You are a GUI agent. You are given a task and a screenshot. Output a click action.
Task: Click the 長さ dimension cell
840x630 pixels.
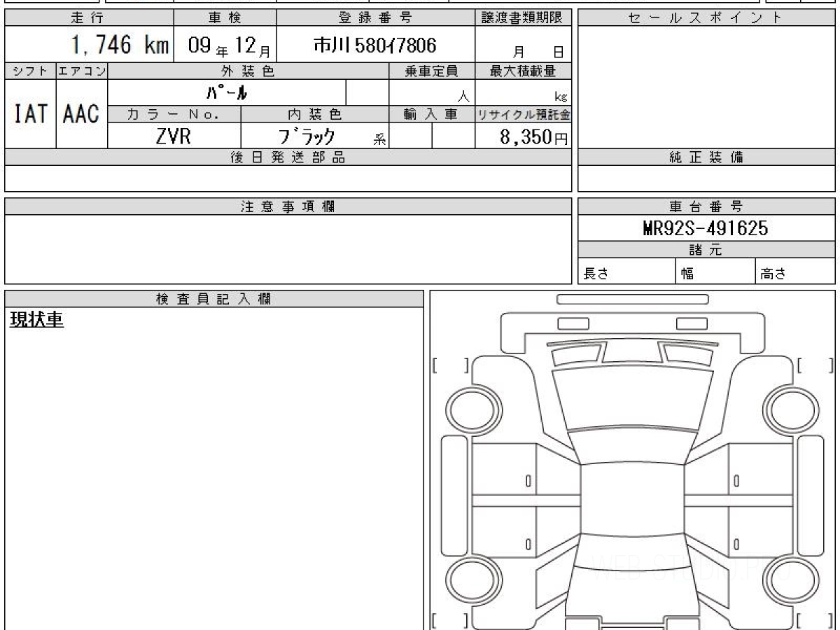626,272
